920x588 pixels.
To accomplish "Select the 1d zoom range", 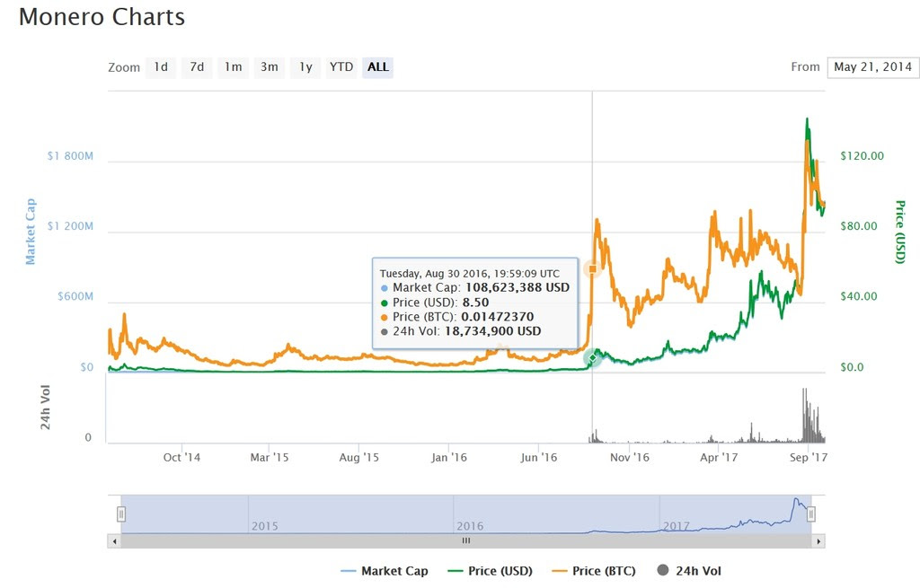I will [x=161, y=67].
